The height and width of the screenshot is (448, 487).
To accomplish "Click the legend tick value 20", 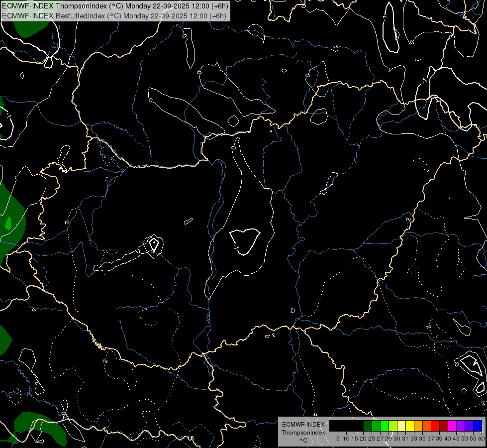I will 363,439.
